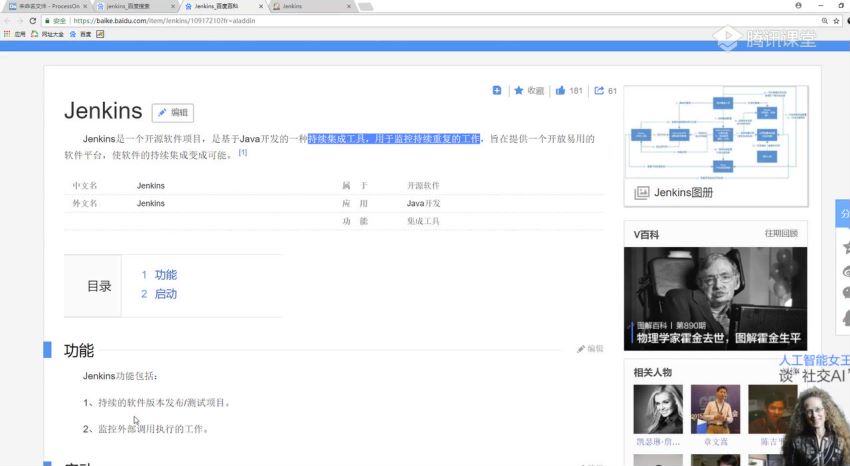Close the ProcessOn tab

(x=85, y=6)
